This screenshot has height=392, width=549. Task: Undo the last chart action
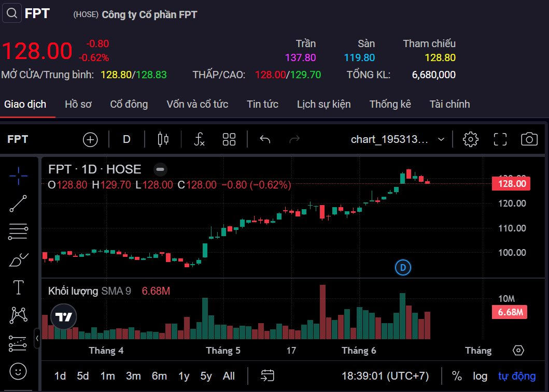pyautogui.click(x=265, y=139)
